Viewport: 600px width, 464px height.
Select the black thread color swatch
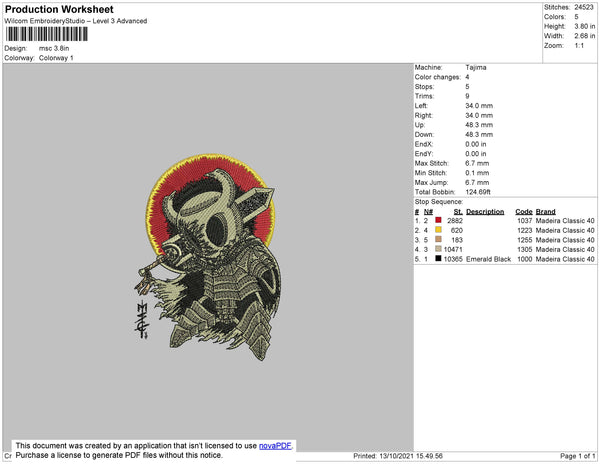438,259
